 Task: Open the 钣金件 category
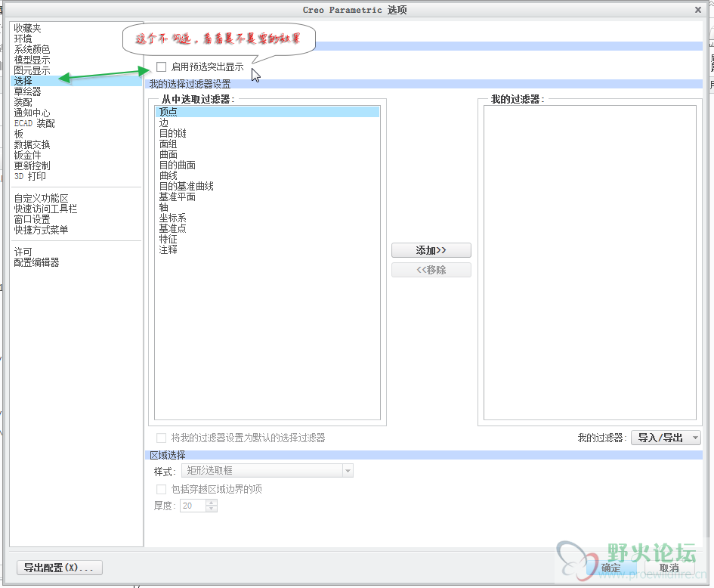pyautogui.click(x=27, y=155)
